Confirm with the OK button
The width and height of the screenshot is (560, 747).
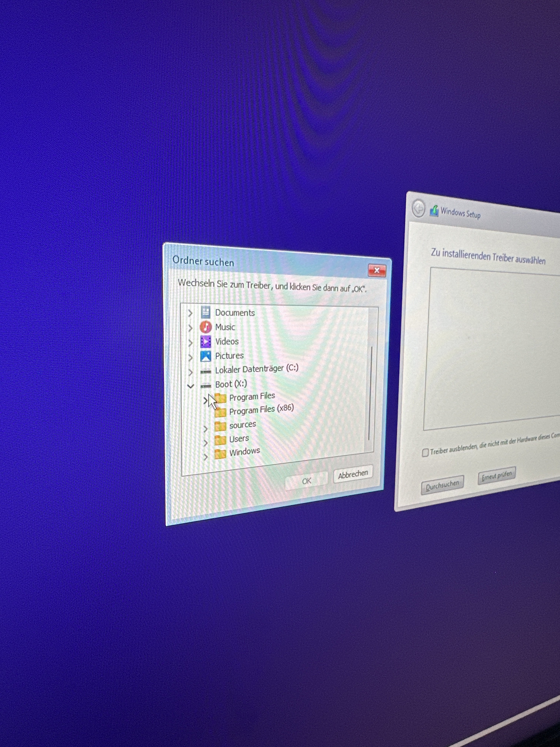point(306,481)
